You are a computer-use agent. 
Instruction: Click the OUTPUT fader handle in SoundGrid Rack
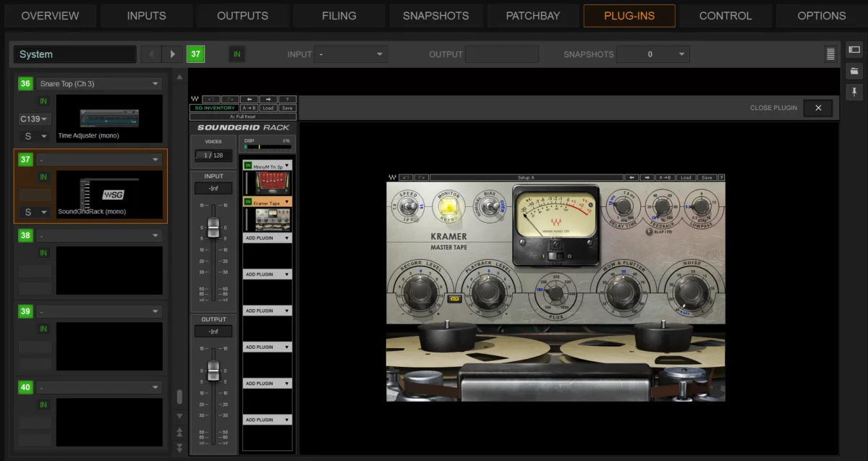(213, 371)
